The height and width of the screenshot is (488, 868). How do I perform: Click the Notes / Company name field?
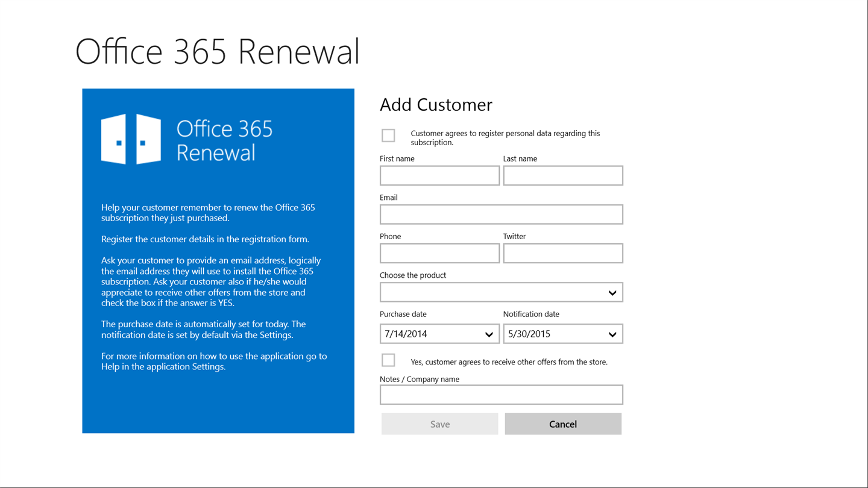pos(502,395)
